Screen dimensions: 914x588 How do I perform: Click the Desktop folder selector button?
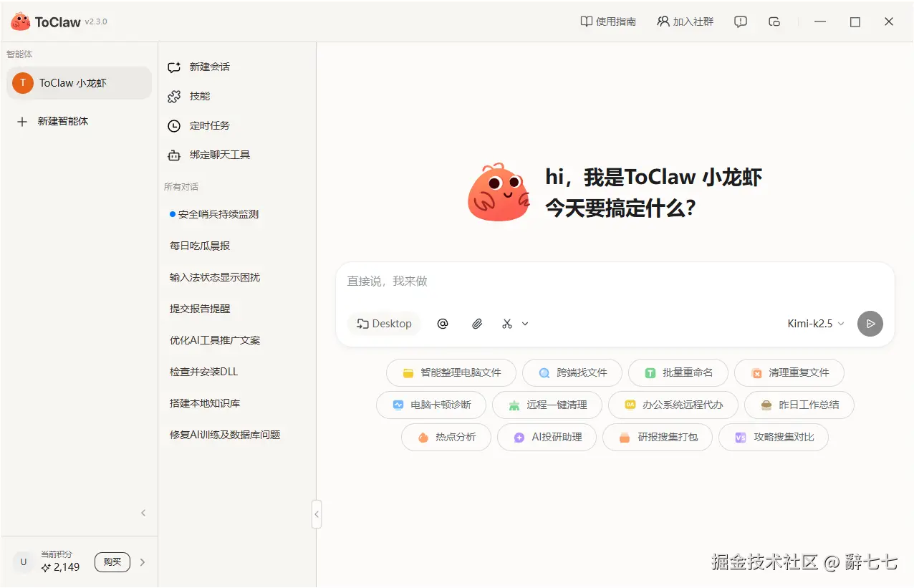coord(384,324)
